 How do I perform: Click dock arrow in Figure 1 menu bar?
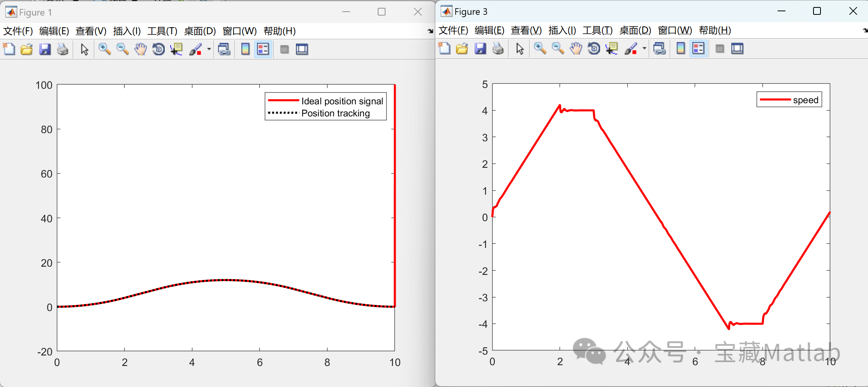point(430,31)
